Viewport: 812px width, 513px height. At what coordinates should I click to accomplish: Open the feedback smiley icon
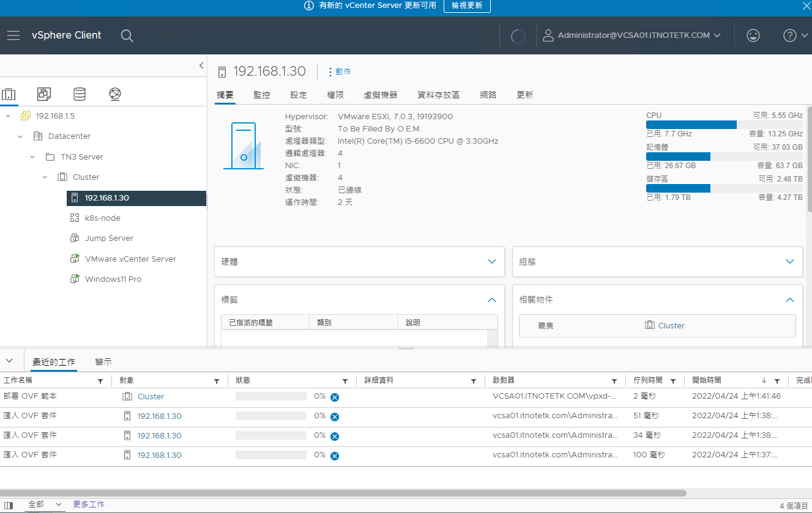click(753, 35)
